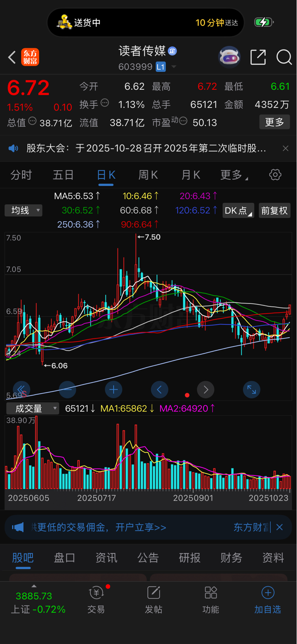Open the 功能 functions menu
Screen dimensions: 297x644
(211, 601)
